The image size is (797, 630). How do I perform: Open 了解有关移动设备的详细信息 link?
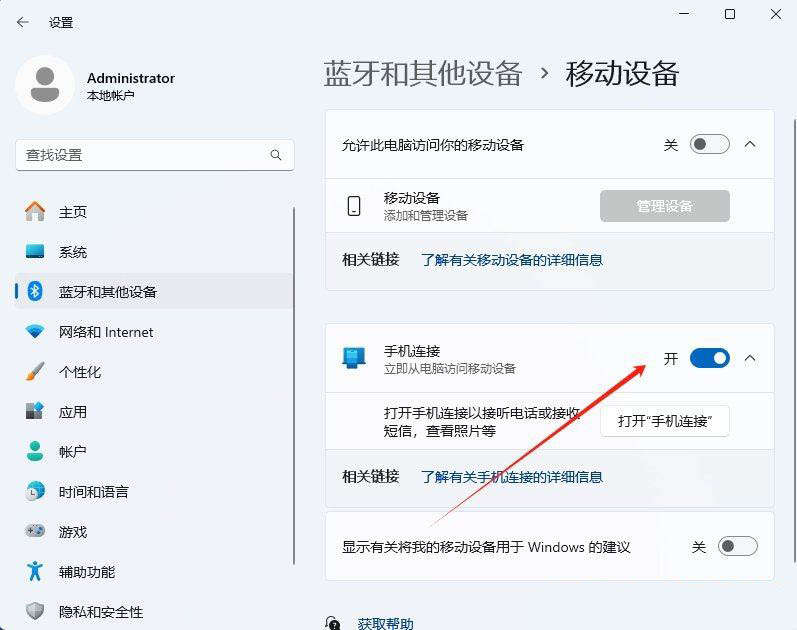click(511, 260)
